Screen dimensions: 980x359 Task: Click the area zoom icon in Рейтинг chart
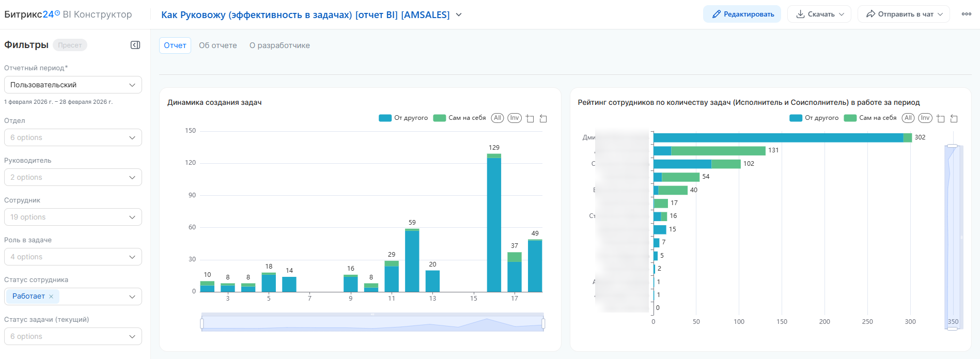(941, 119)
